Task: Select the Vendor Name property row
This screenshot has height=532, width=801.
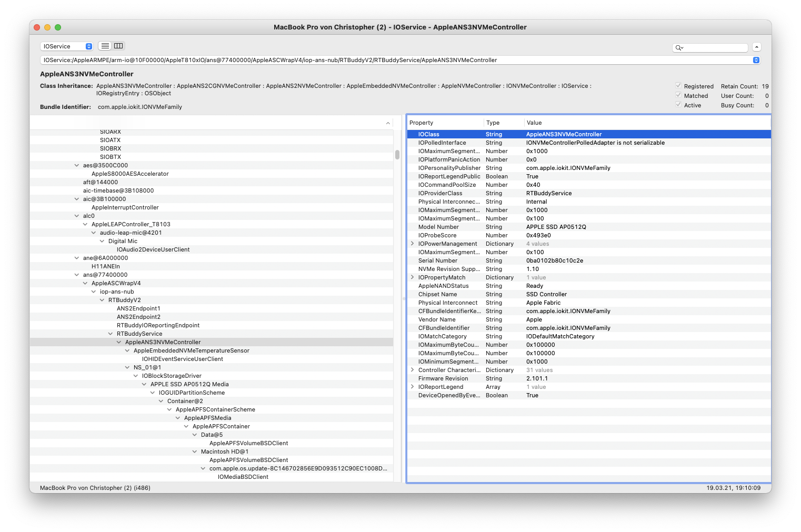Action: click(589, 319)
